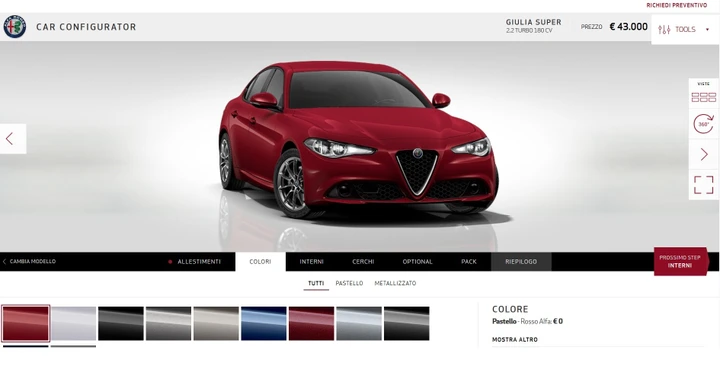Open the Riepilogo summary tab
720x369 pixels.
tap(521, 262)
